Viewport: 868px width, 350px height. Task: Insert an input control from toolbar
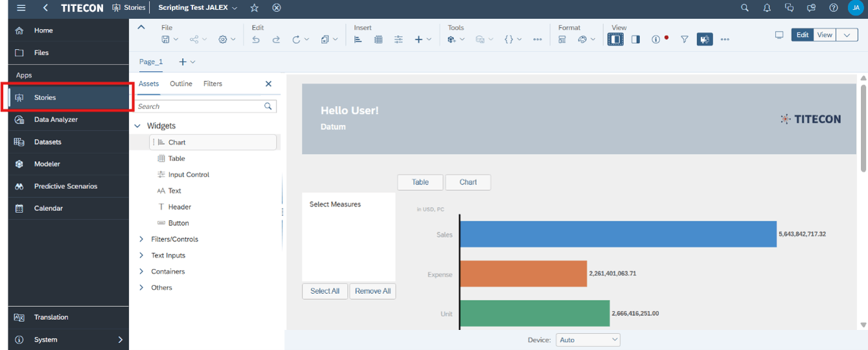point(398,39)
